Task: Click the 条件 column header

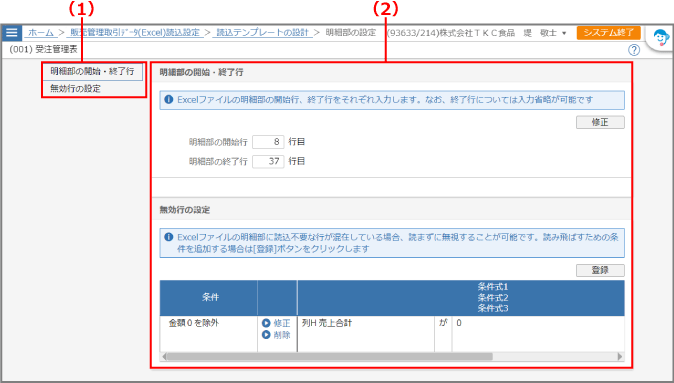Action: click(x=209, y=297)
